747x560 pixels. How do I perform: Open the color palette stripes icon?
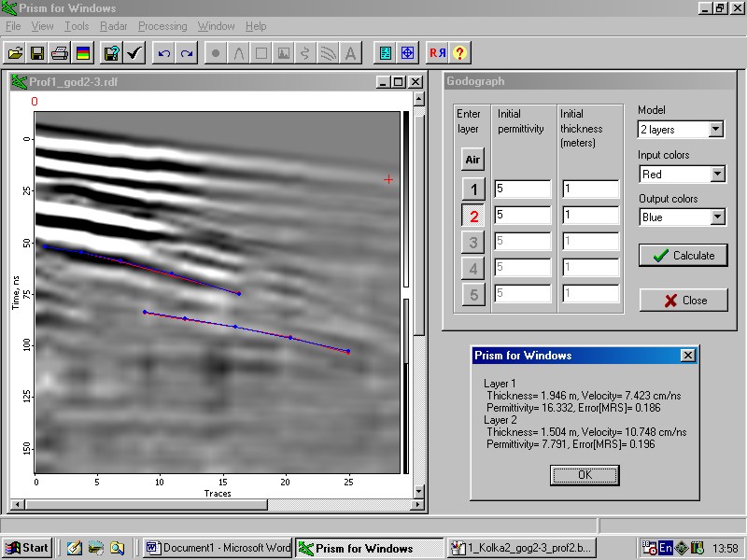(x=82, y=53)
